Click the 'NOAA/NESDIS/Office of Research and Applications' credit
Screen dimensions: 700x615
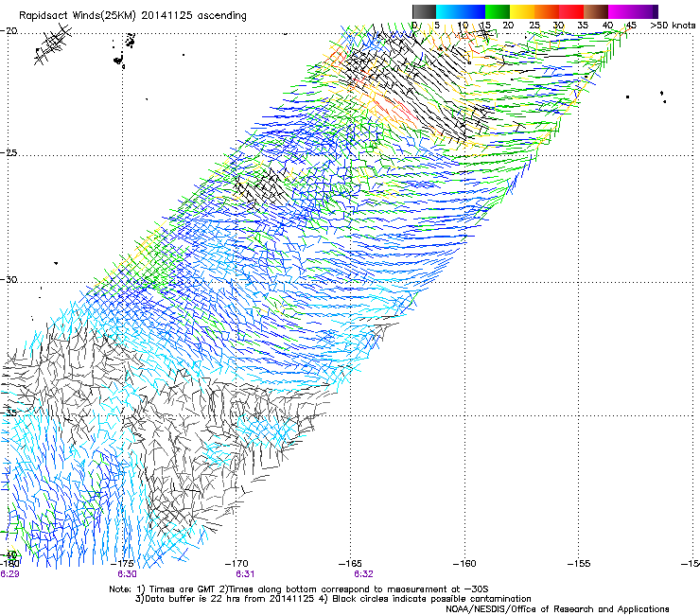tap(557, 609)
